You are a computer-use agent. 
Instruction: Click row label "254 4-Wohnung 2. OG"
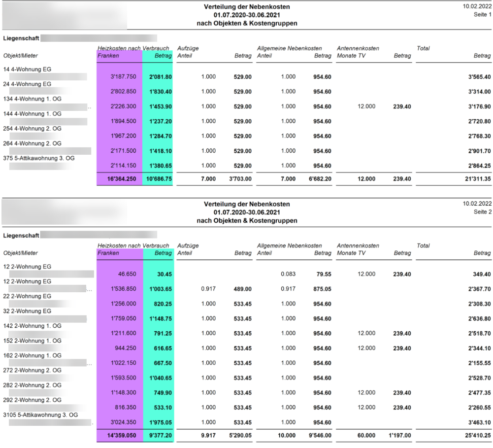pos(33,128)
